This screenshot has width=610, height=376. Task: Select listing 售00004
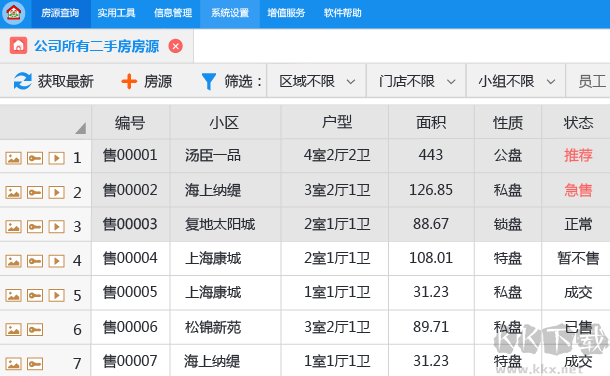[130, 258]
